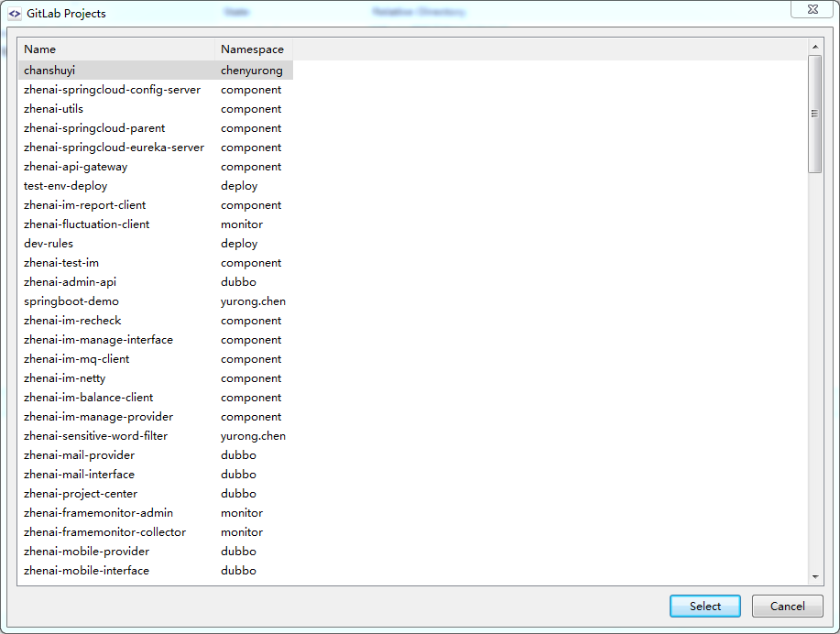Sort by Namespace column header
This screenshot has width=840, height=634.
tap(252, 49)
